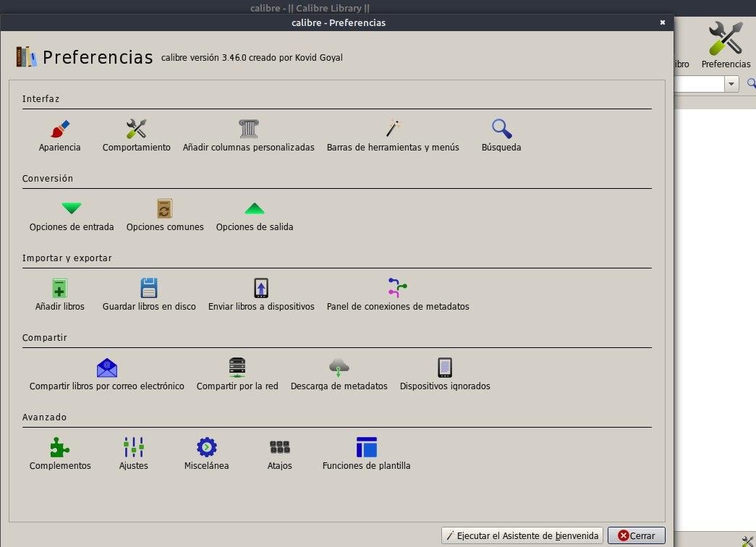Open Complementos plugin settings

[x=60, y=454]
